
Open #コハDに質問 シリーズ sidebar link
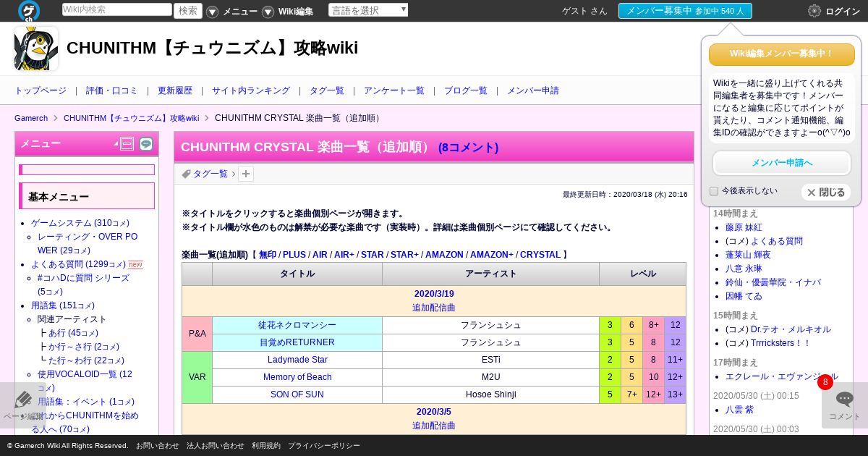83,284
